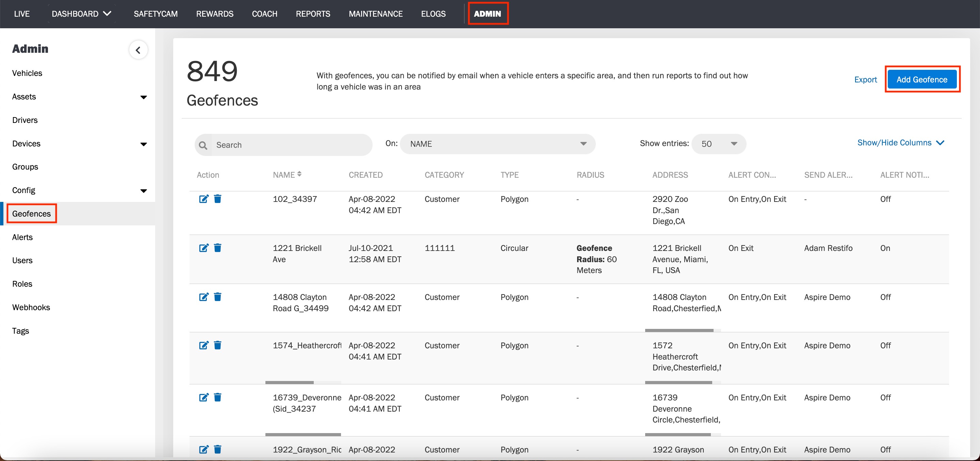Open the REPORTS tab
Viewport: 980px width, 461px height.
(313, 14)
